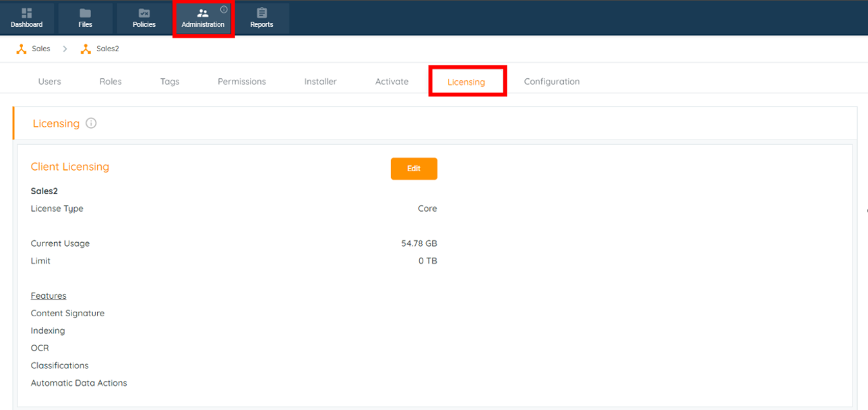Go to the Sales2 breadcrumb link
Image resolution: width=868 pixels, height=410 pixels.
click(107, 49)
